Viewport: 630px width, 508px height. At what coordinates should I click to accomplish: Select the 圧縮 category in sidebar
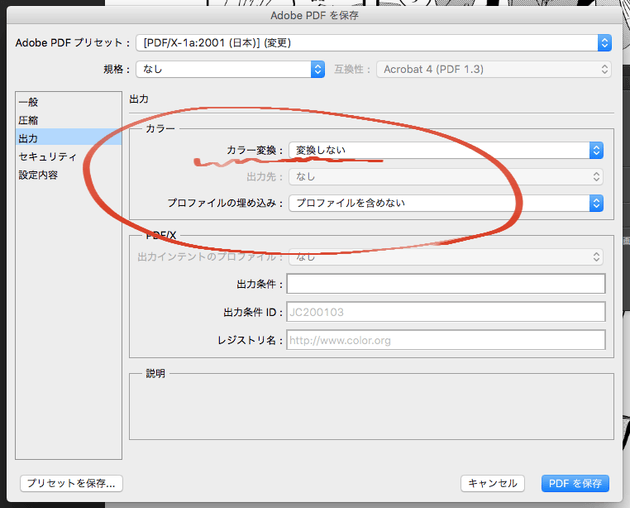click(68, 120)
